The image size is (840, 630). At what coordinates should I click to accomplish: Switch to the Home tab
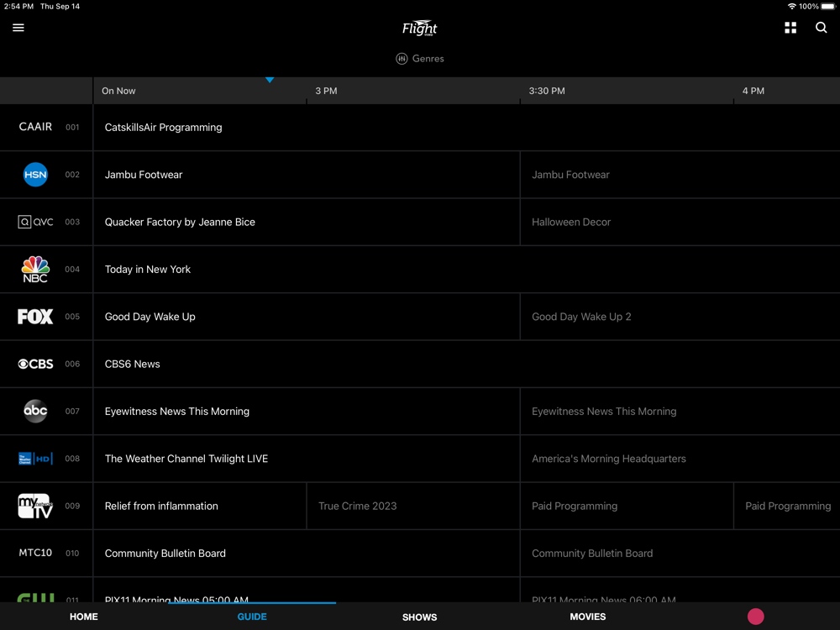tap(83, 617)
